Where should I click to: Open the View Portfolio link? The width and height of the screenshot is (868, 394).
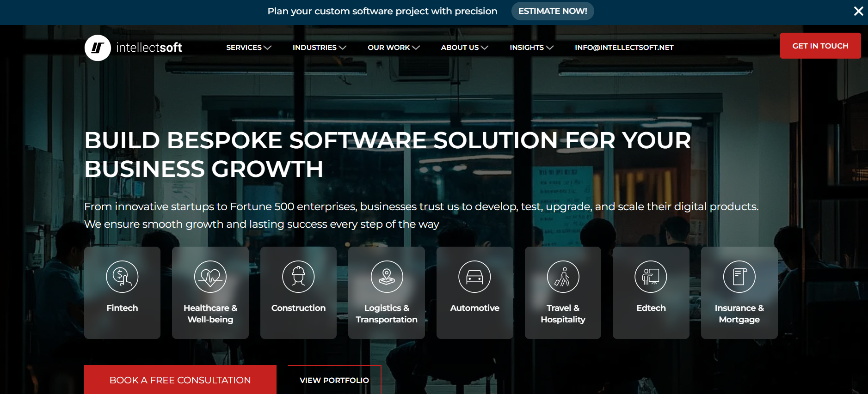pos(334,380)
